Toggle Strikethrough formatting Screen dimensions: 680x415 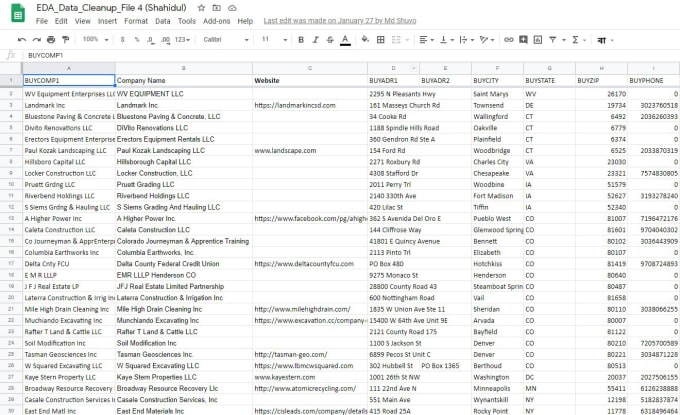[330, 39]
